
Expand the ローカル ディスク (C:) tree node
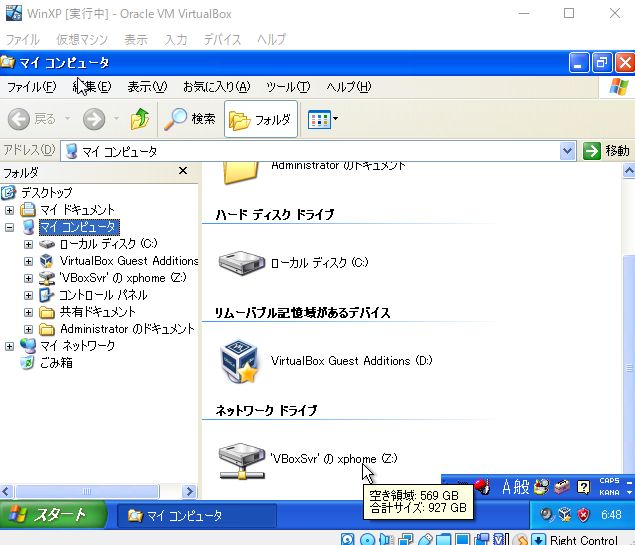click(28, 244)
